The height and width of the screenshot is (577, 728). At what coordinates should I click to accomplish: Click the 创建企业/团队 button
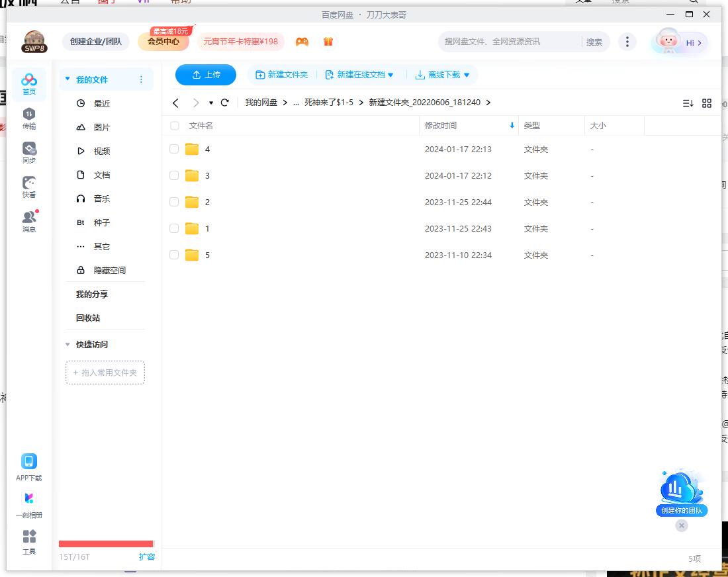96,42
